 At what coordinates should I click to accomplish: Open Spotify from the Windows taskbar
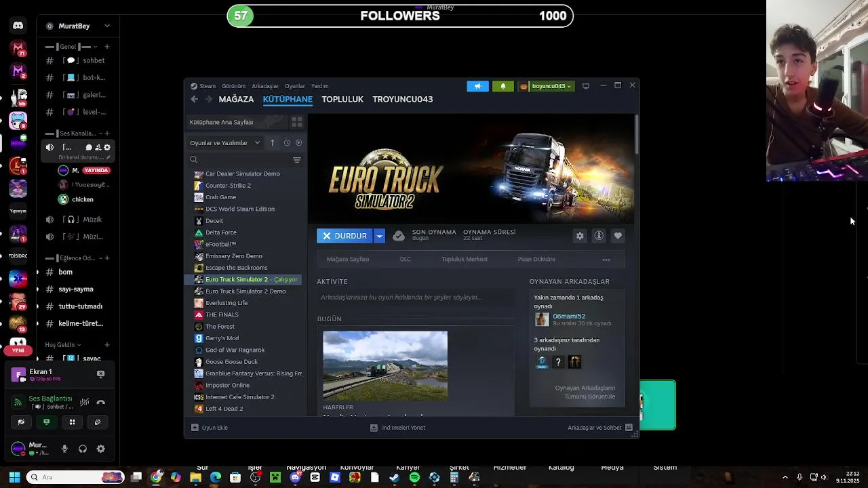pos(414,477)
